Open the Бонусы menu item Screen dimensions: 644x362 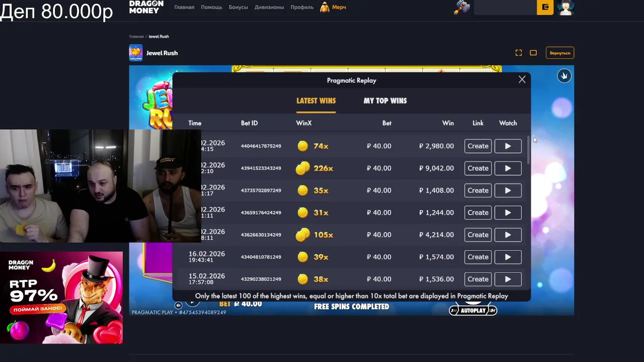tap(238, 7)
